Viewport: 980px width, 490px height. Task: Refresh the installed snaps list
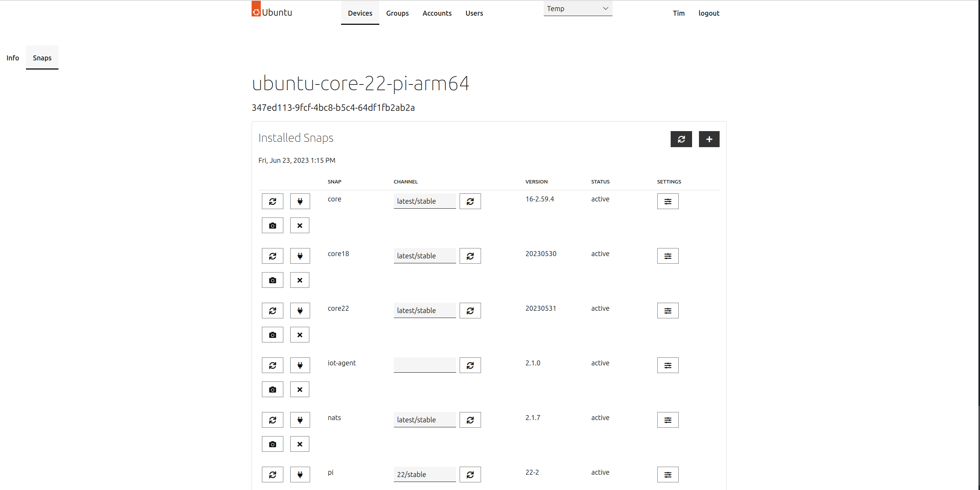(x=681, y=139)
